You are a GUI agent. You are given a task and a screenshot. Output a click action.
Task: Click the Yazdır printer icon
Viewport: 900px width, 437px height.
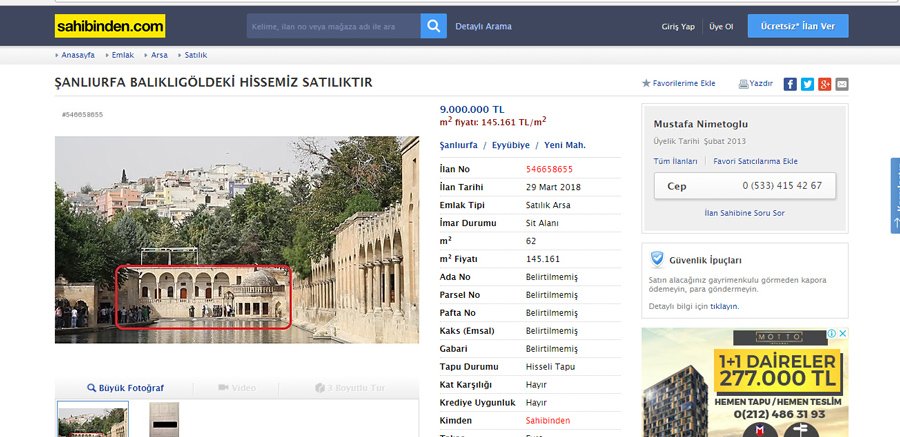coord(743,84)
